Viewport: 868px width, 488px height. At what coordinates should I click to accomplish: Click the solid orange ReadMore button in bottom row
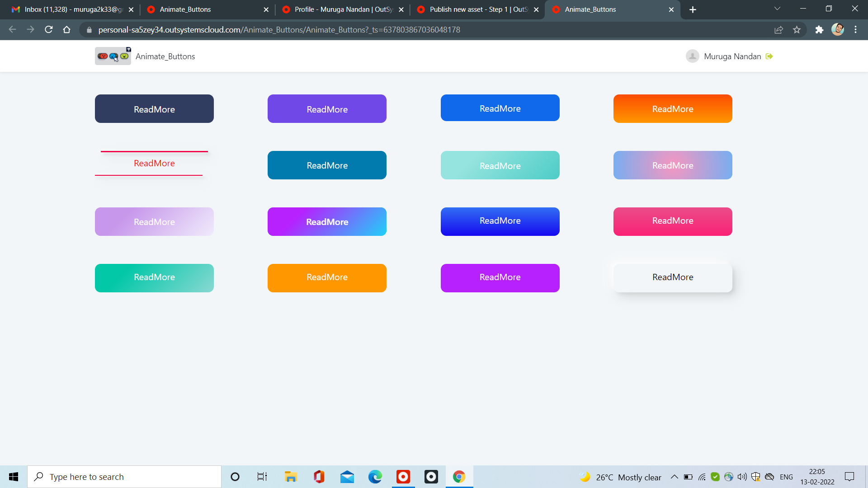[x=327, y=278]
